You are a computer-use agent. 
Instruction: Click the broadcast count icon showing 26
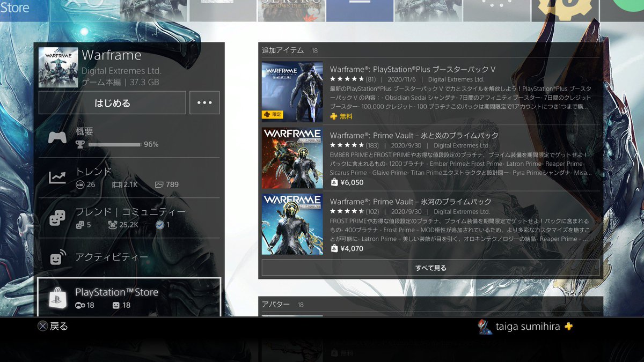pos(79,184)
